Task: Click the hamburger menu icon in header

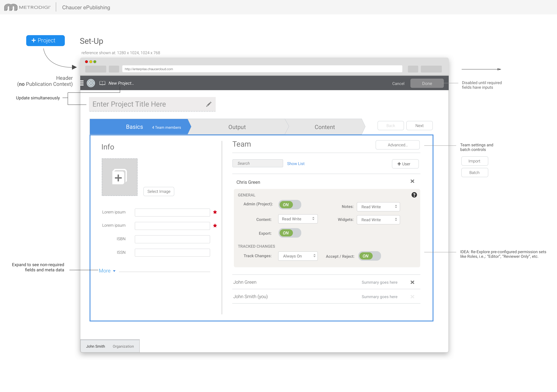Action: pyautogui.click(x=82, y=83)
